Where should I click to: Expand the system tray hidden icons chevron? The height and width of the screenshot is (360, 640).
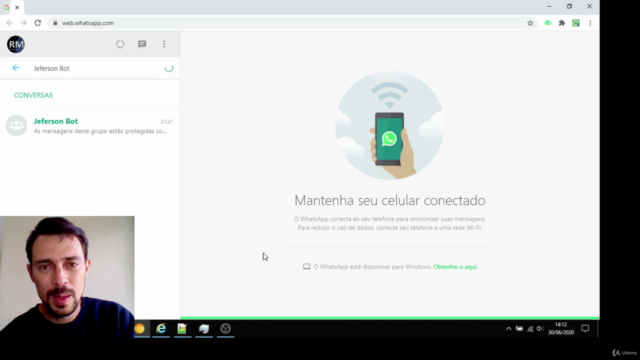(x=509, y=329)
